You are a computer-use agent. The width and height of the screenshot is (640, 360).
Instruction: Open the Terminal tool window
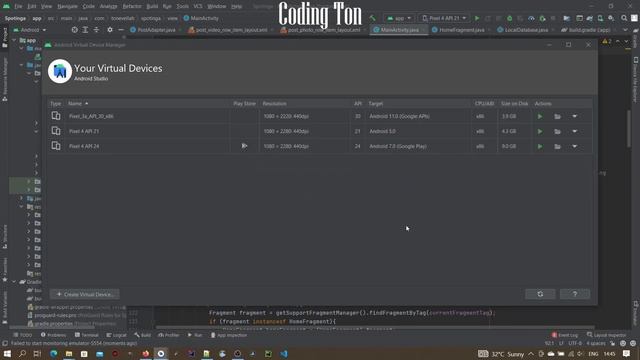[87, 335]
